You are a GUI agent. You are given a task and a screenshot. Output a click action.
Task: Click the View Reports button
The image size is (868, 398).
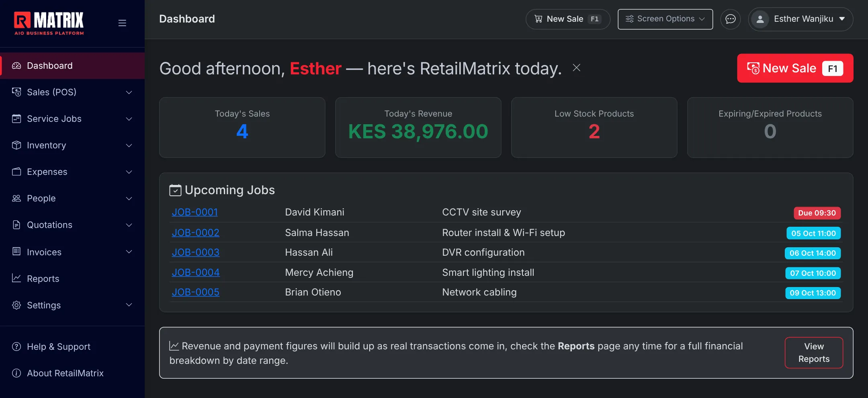tap(814, 353)
